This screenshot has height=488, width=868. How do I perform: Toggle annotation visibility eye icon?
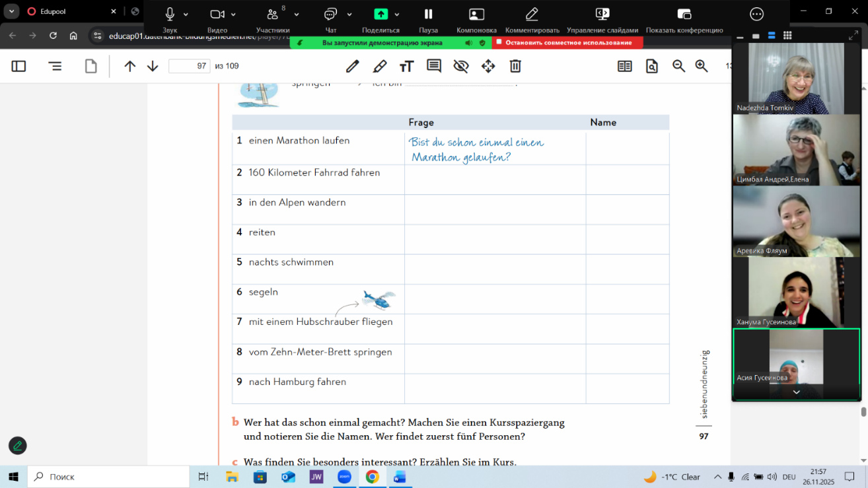(x=461, y=66)
